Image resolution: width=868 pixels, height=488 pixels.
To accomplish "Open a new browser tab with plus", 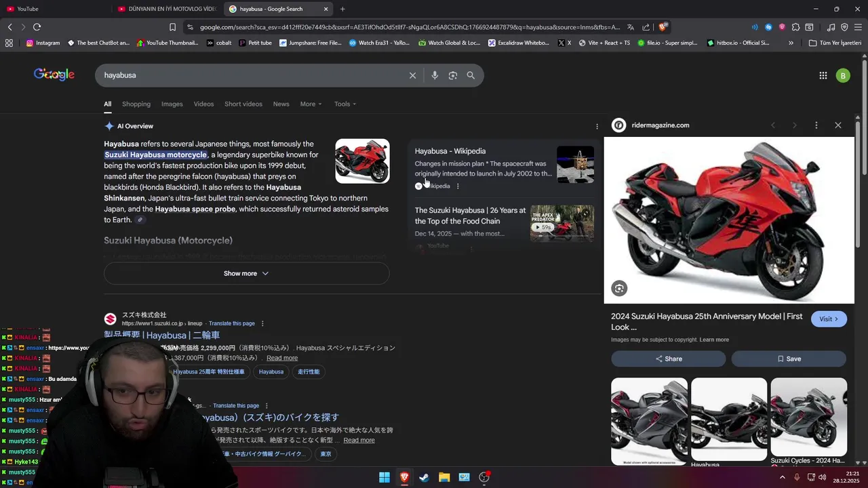I will [x=342, y=9].
